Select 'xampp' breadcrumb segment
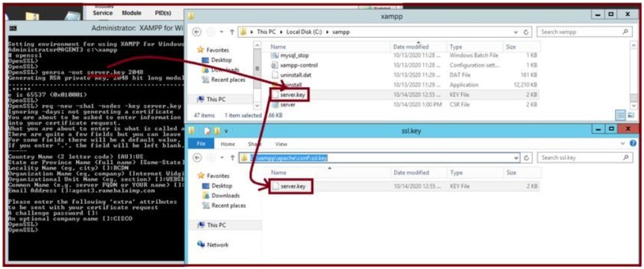The height and width of the screenshot is (269, 644). pos(342,31)
